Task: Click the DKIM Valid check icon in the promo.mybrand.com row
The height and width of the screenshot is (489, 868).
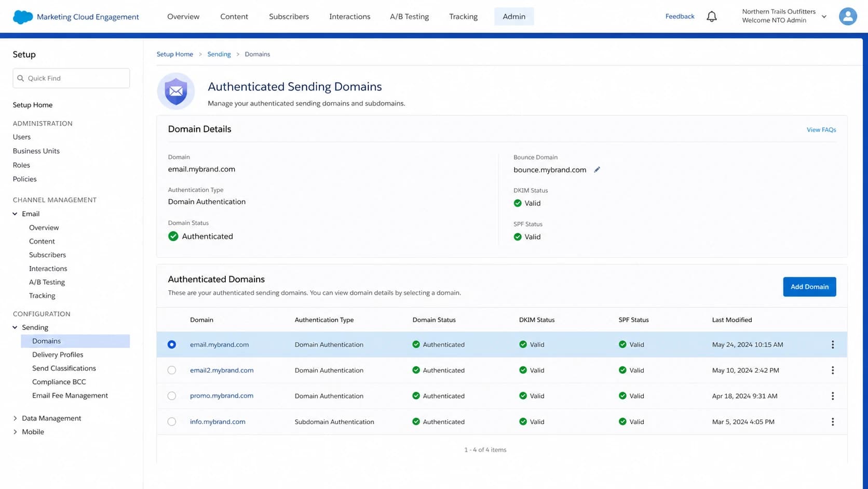Action: coord(523,396)
